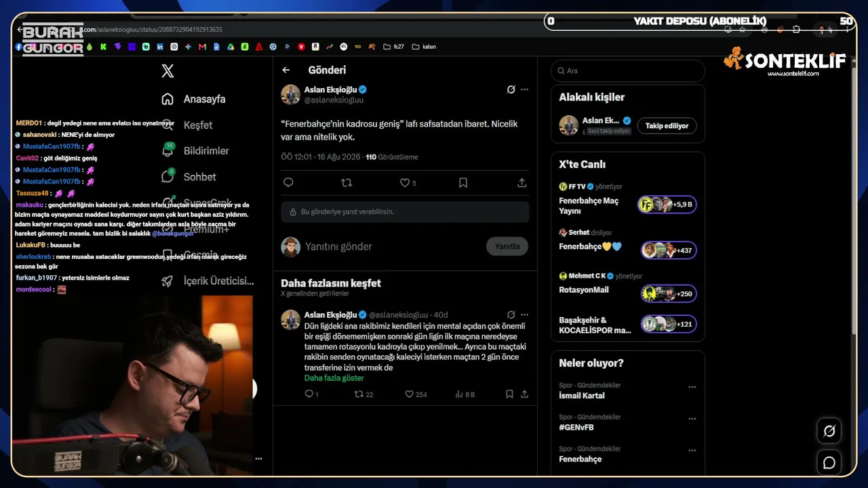Click Daha fazla göster on the second post
The width and height of the screenshot is (868, 488).
click(334, 378)
